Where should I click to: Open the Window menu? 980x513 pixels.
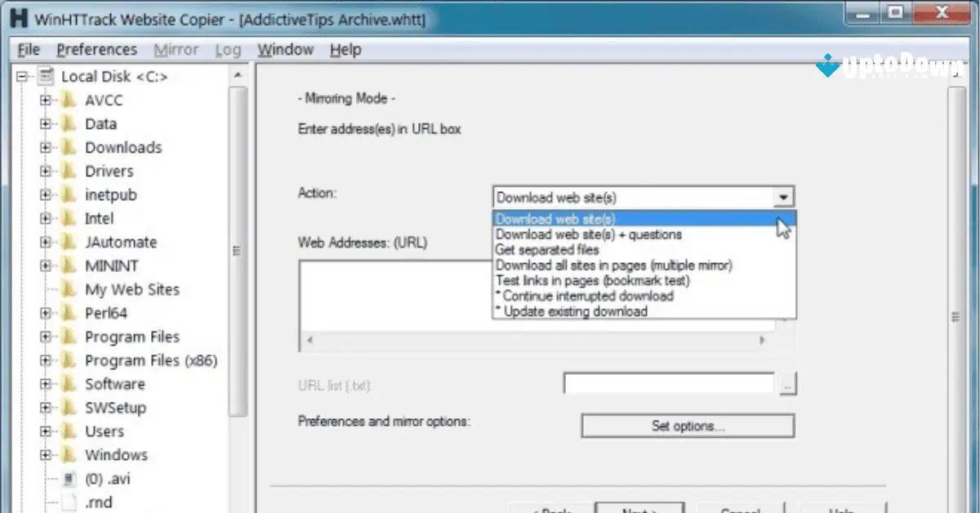pos(285,49)
